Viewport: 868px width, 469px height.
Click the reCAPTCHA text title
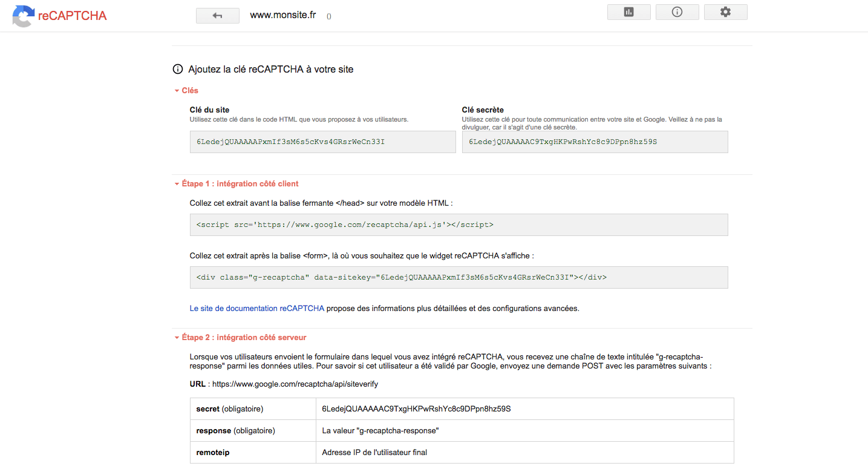click(x=72, y=16)
